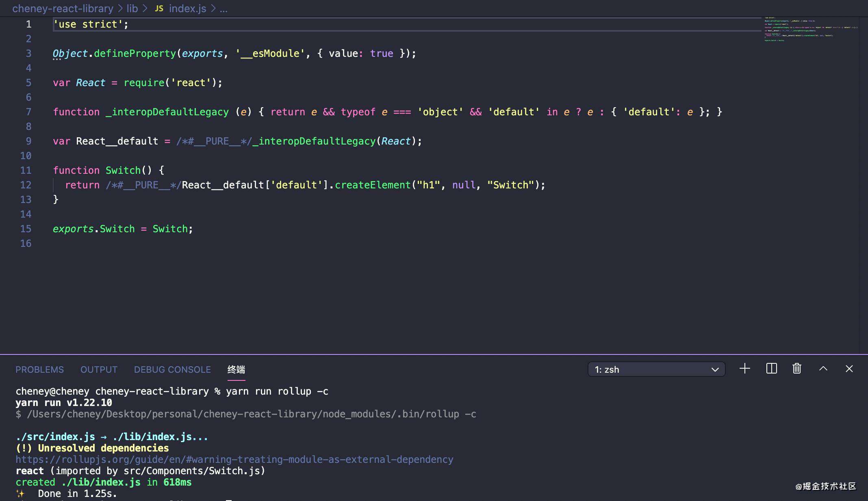Click React__default variable on line 9
Screen dimensions: 868x501
(x=117, y=141)
